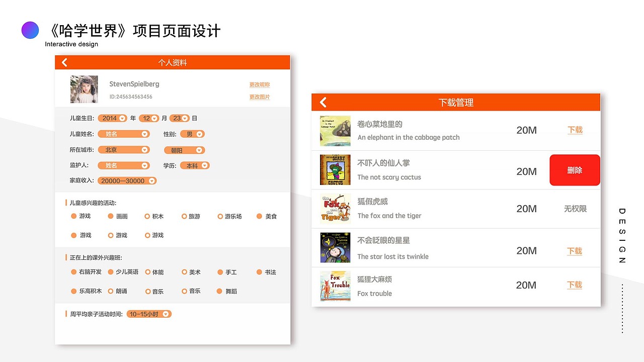644x362 pixels.
Task: Expand the 家庭收入 20000—30000 dropdown
Action: pos(127,180)
